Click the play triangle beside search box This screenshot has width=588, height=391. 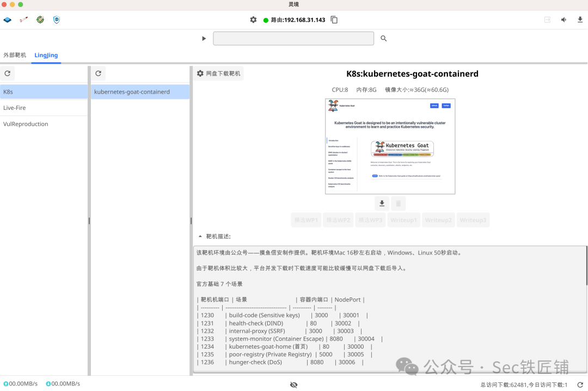(x=204, y=39)
